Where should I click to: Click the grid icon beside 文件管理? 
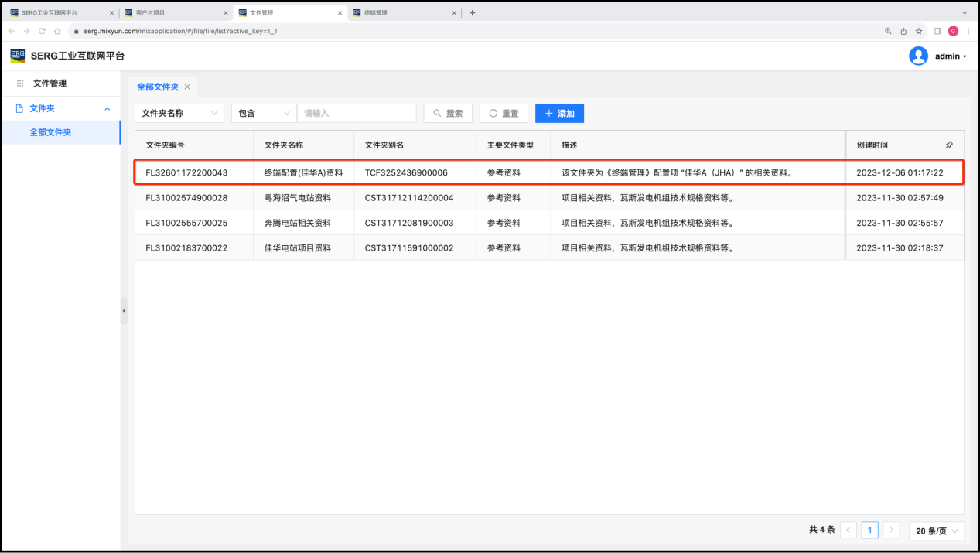[x=20, y=84]
